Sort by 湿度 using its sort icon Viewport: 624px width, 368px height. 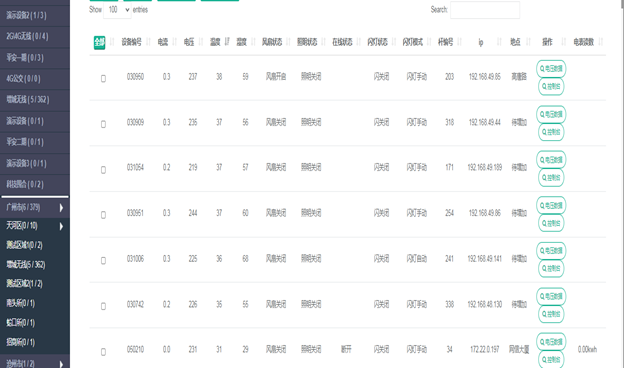pyautogui.click(x=253, y=42)
